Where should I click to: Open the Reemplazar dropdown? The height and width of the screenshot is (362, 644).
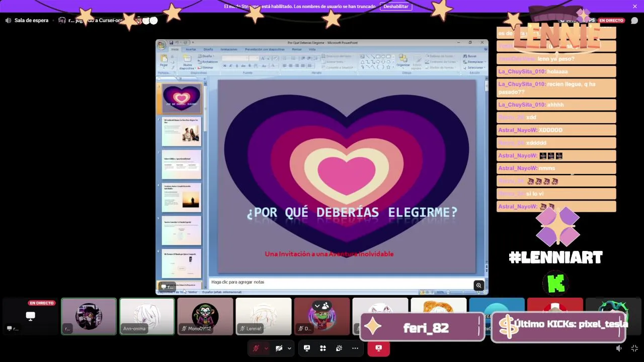pos(474,62)
